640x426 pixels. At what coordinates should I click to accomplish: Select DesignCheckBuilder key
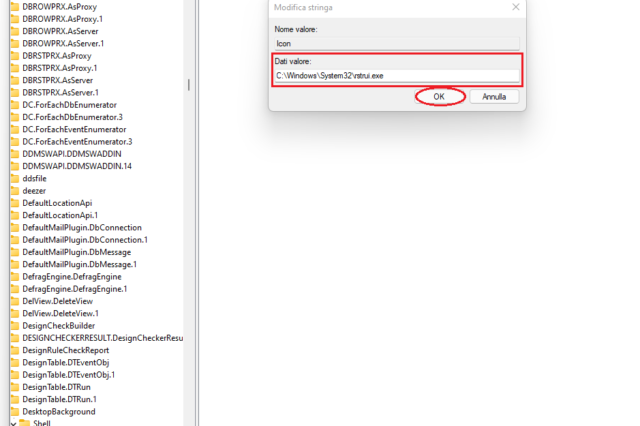pyautogui.click(x=58, y=325)
